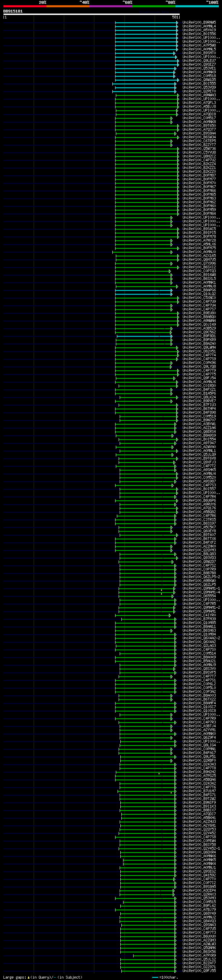Select the UniRef100_B4FXZ1 label
This screenshot has height=980, width=222.
click(x=199, y=390)
